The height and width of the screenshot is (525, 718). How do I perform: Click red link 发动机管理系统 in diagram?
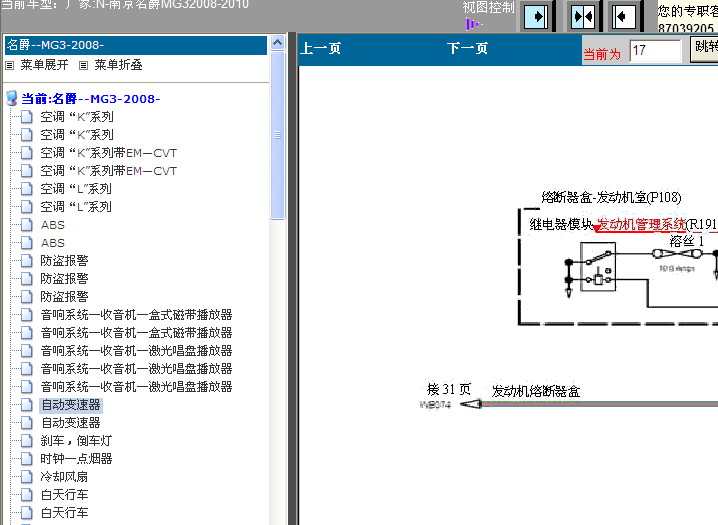642,224
